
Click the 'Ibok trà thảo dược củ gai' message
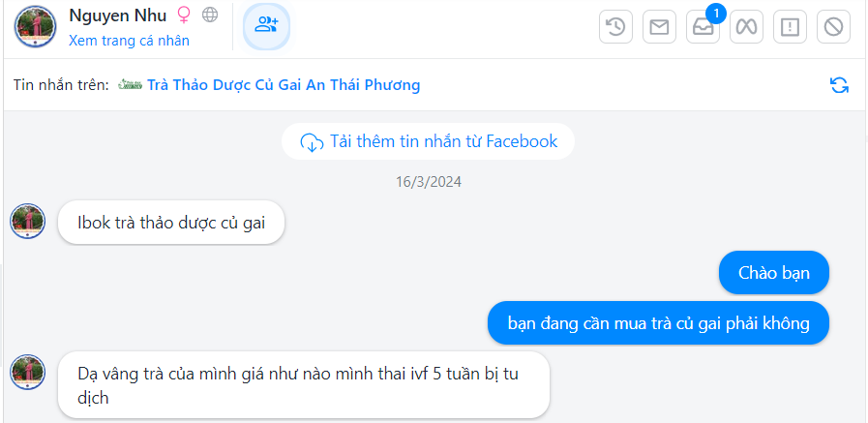171,223
